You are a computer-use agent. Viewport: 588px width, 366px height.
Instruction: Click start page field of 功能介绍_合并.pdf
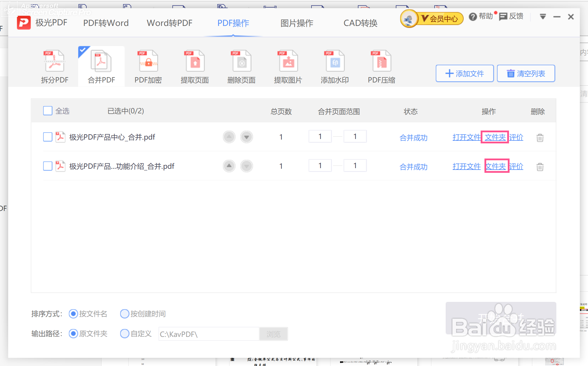pos(320,166)
